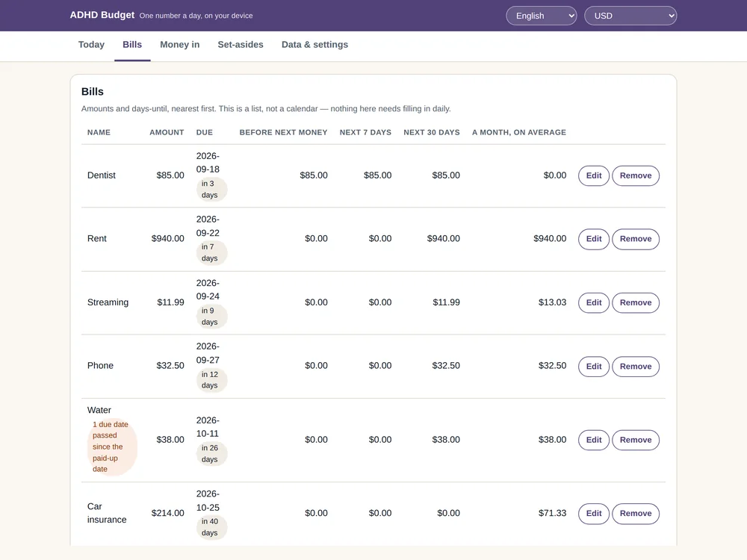Edit the Car insurance bill
The image size is (747, 560).
tap(594, 514)
